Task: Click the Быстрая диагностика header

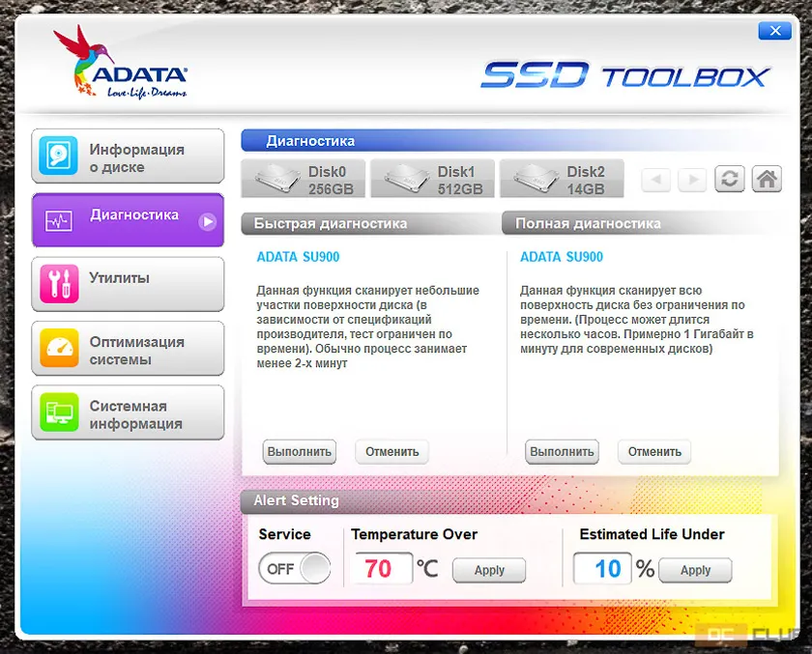Action: point(371,223)
